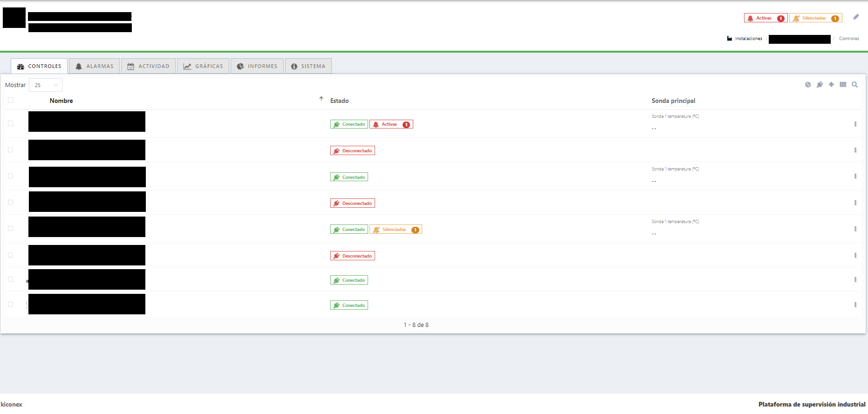Open the Mostrar page size dropdown
Screen dimensions: 868x414
pos(46,85)
